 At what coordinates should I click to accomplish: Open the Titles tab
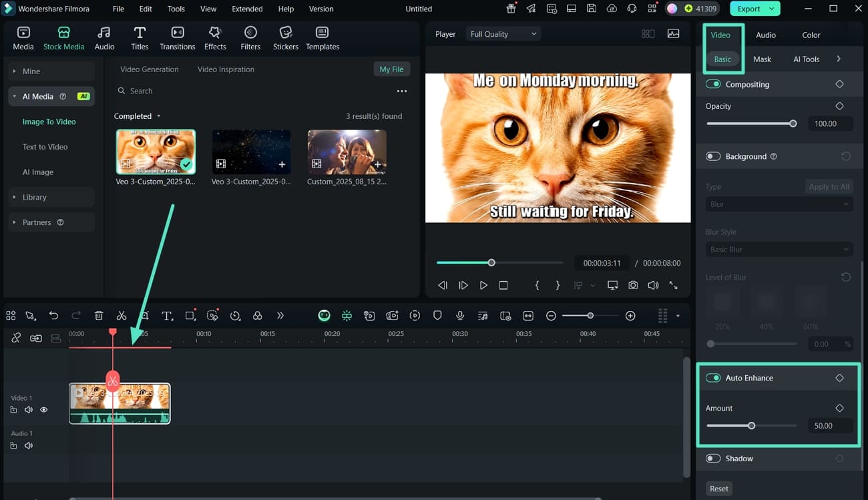[140, 39]
